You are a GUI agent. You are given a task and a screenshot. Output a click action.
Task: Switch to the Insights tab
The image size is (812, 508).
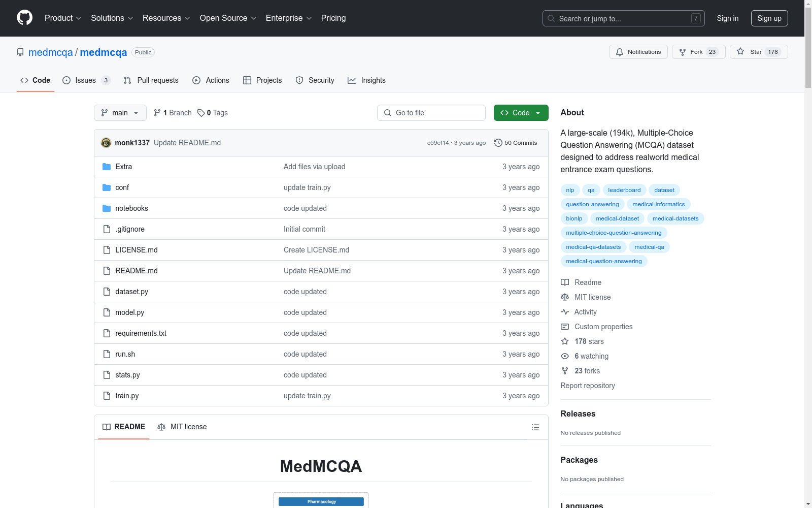coord(366,80)
